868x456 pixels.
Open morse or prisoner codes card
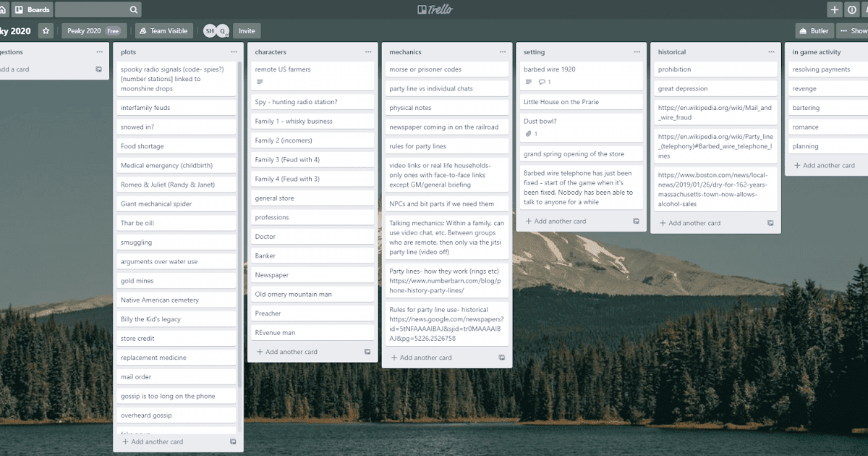click(447, 69)
